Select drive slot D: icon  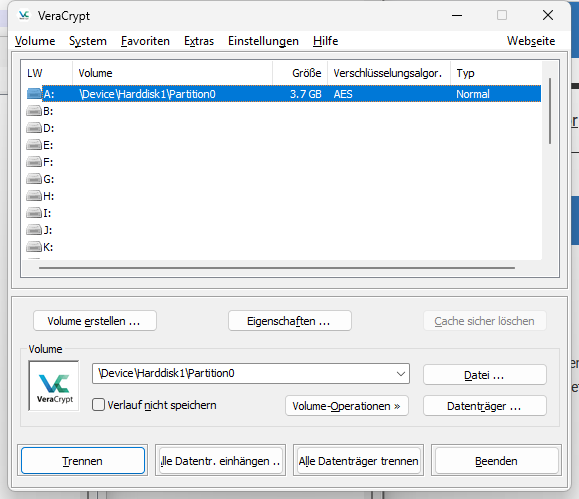(34, 128)
